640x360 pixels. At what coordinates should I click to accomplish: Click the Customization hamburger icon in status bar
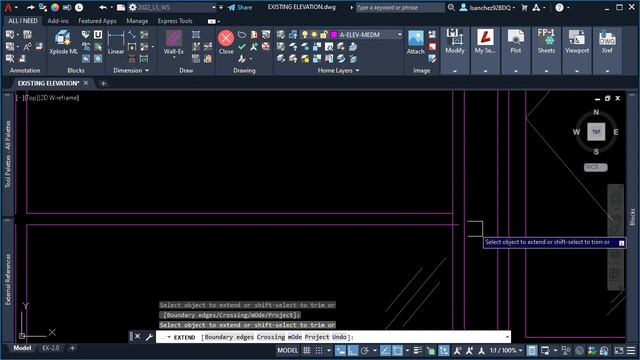coord(631,351)
